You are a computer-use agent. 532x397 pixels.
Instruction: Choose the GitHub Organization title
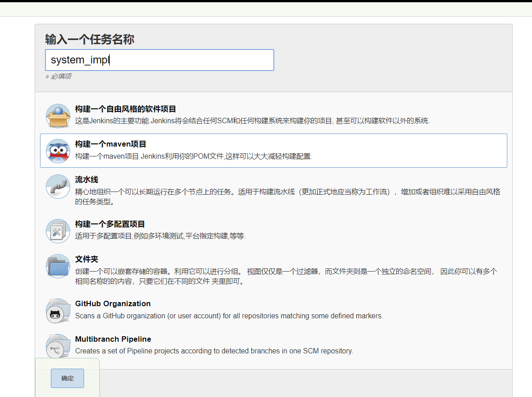point(113,303)
